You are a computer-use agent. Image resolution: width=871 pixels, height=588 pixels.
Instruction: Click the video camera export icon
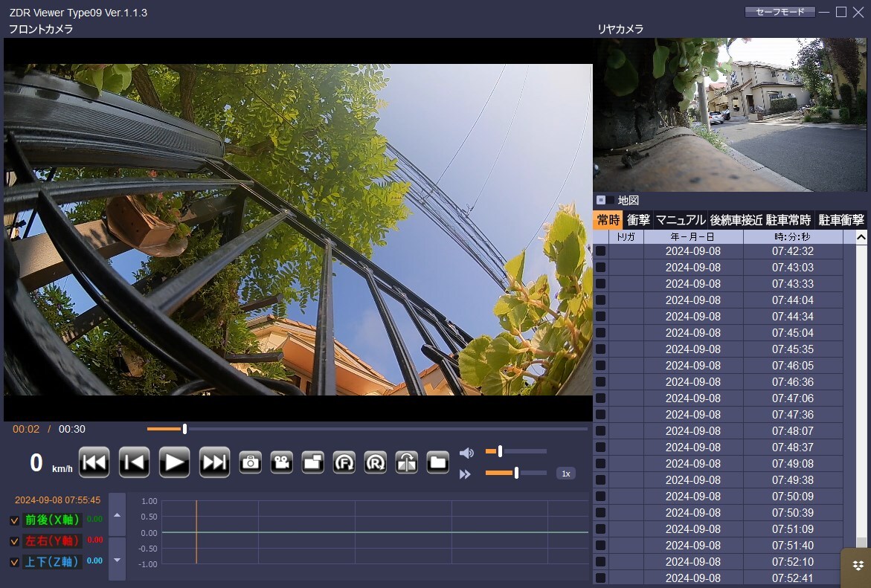pyautogui.click(x=281, y=462)
